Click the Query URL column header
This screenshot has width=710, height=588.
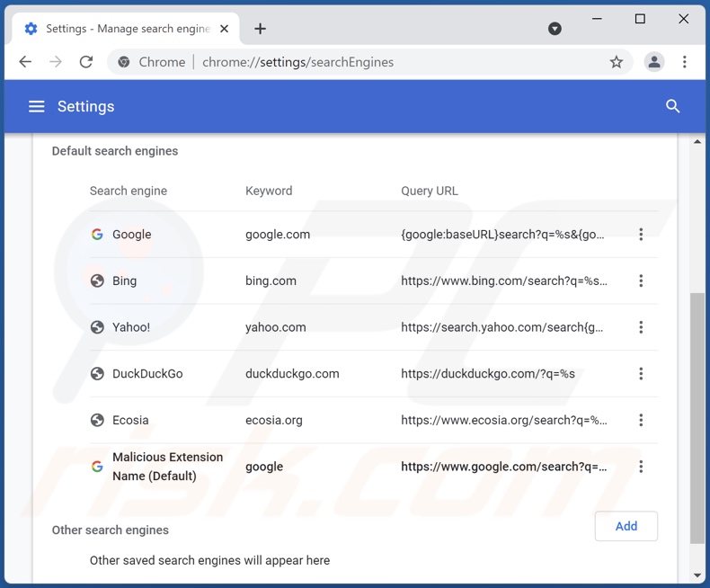[430, 191]
